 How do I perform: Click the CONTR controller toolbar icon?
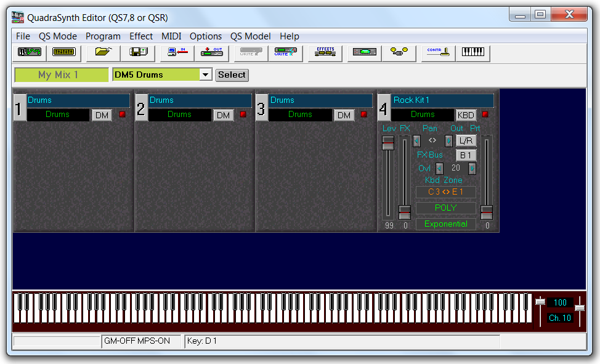click(437, 53)
